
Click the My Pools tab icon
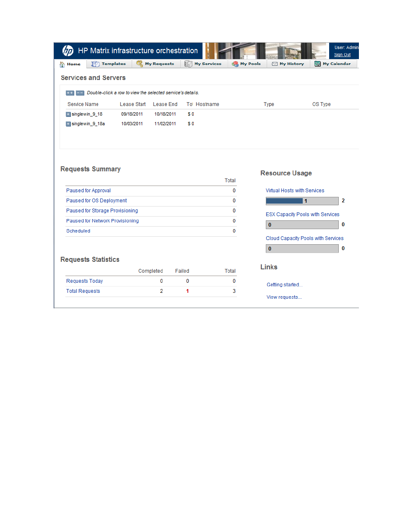[235, 64]
